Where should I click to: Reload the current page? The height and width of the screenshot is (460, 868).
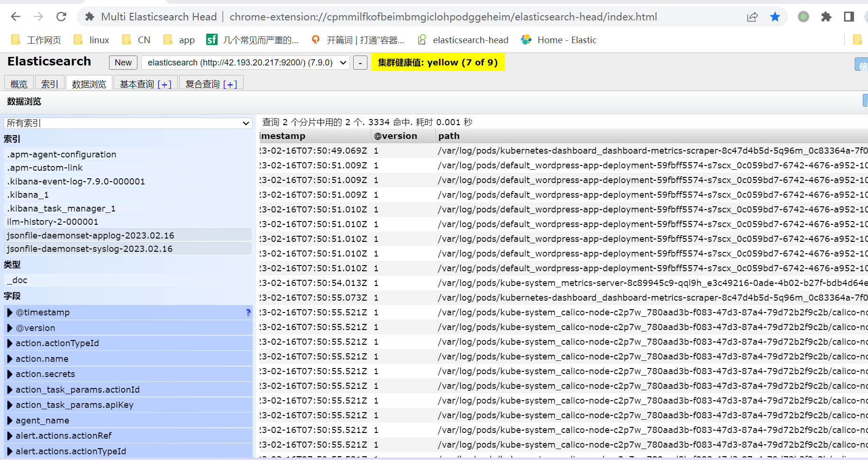click(61, 17)
